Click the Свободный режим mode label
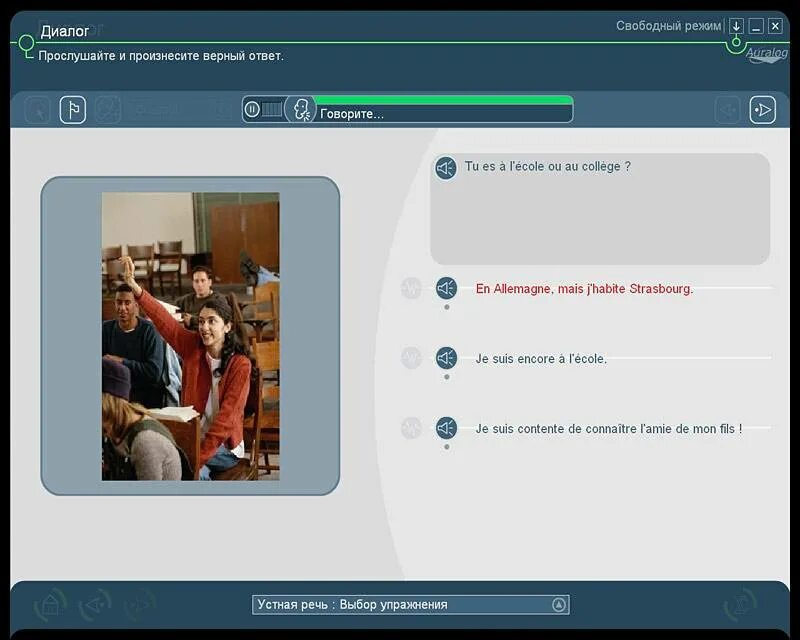 coord(668,26)
